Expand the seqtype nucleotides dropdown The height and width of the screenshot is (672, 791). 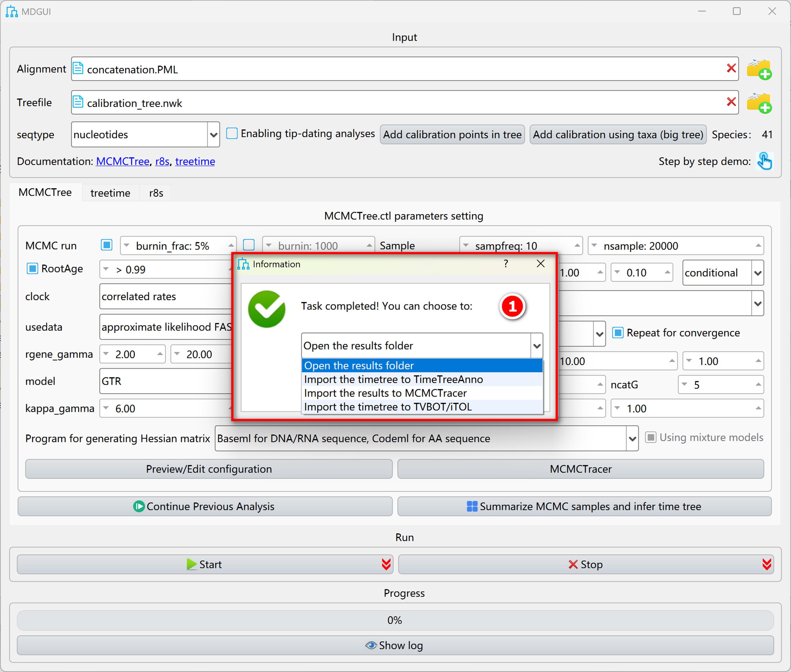pyautogui.click(x=214, y=135)
